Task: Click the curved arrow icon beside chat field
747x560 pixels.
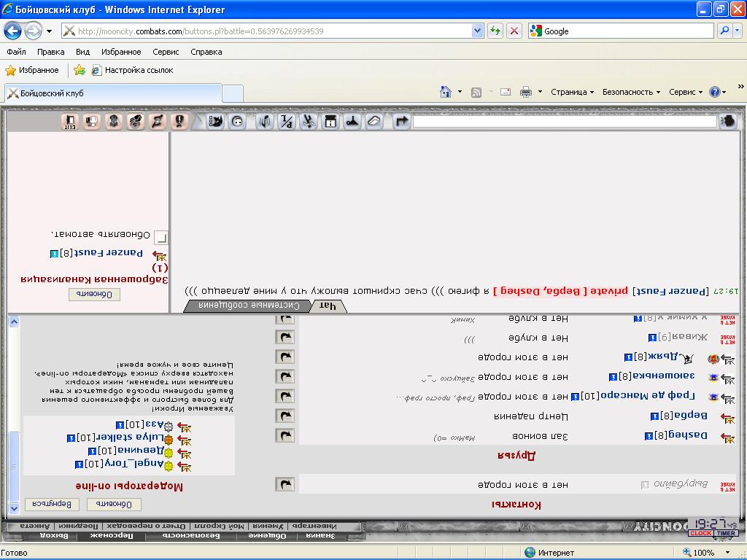Action: point(401,122)
